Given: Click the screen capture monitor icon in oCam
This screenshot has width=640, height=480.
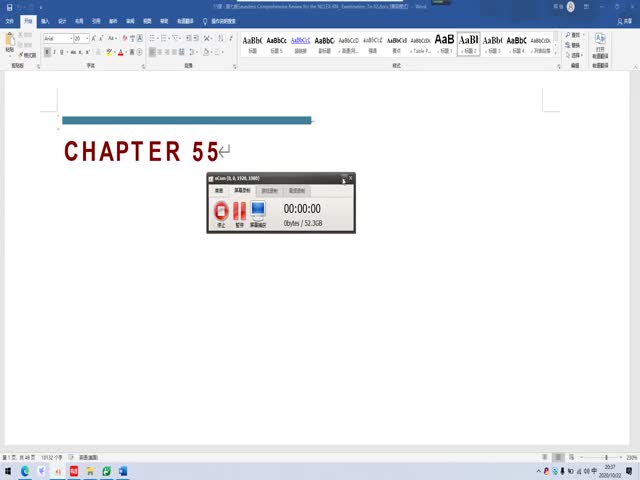Looking at the screenshot, I should coord(258,210).
